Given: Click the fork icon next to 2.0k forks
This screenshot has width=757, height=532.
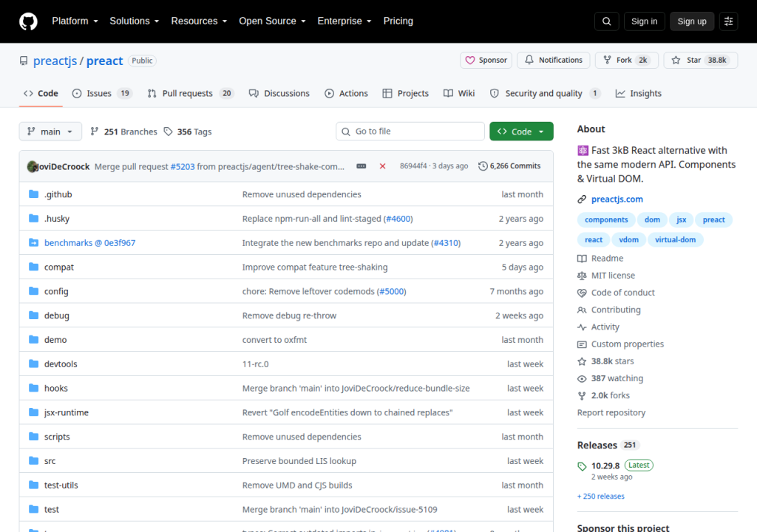Looking at the screenshot, I should (x=582, y=395).
